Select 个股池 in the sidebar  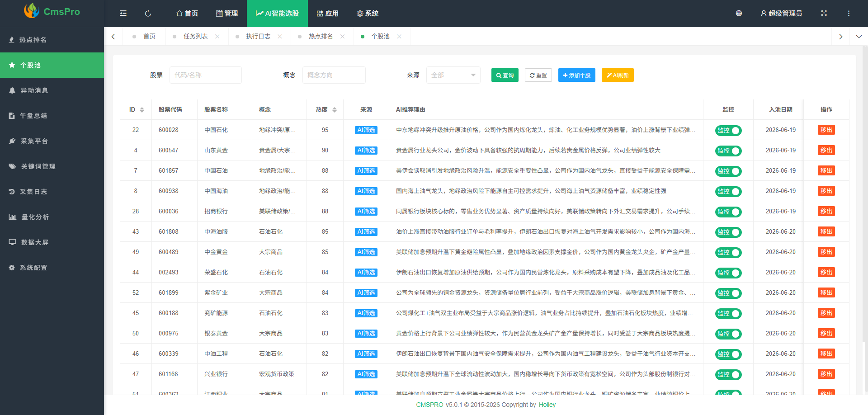pyautogui.click(x=52, y=65)
